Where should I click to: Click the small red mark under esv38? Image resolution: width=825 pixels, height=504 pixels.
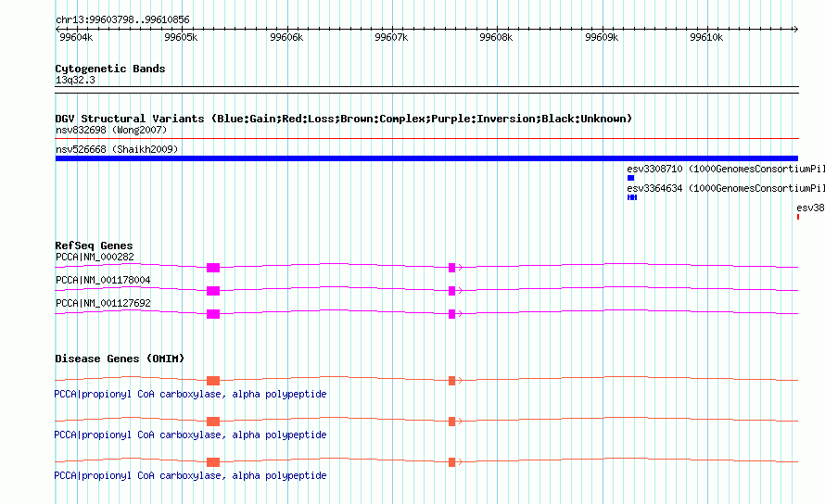pos(797,217)
